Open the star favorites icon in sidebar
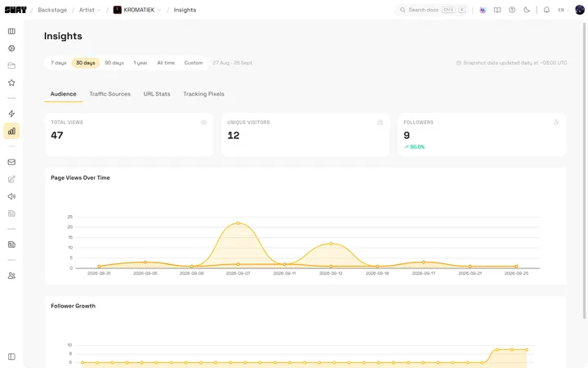 pos(11,83)
